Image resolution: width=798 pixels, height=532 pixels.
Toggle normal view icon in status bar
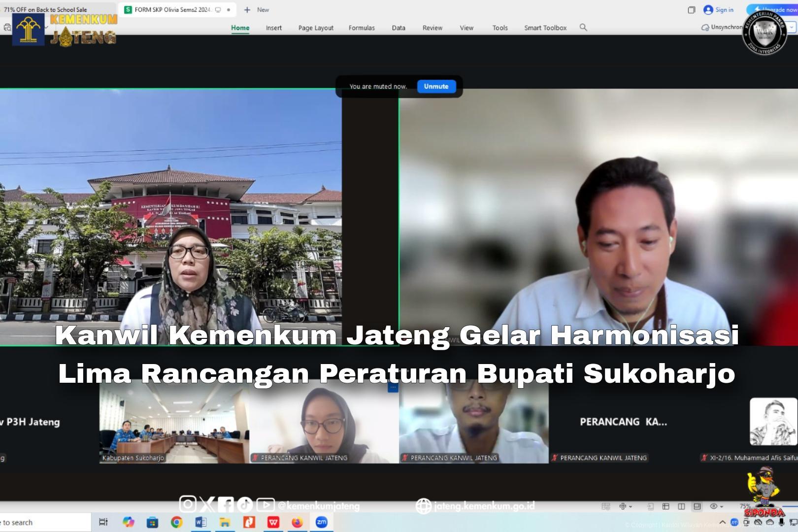(665, 506)
